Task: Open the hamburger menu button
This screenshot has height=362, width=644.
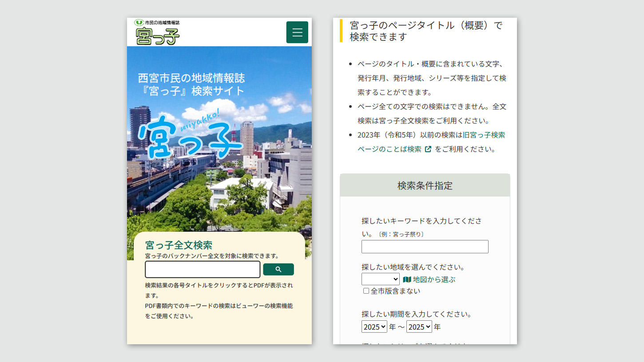Action: [x=297, y=32]
